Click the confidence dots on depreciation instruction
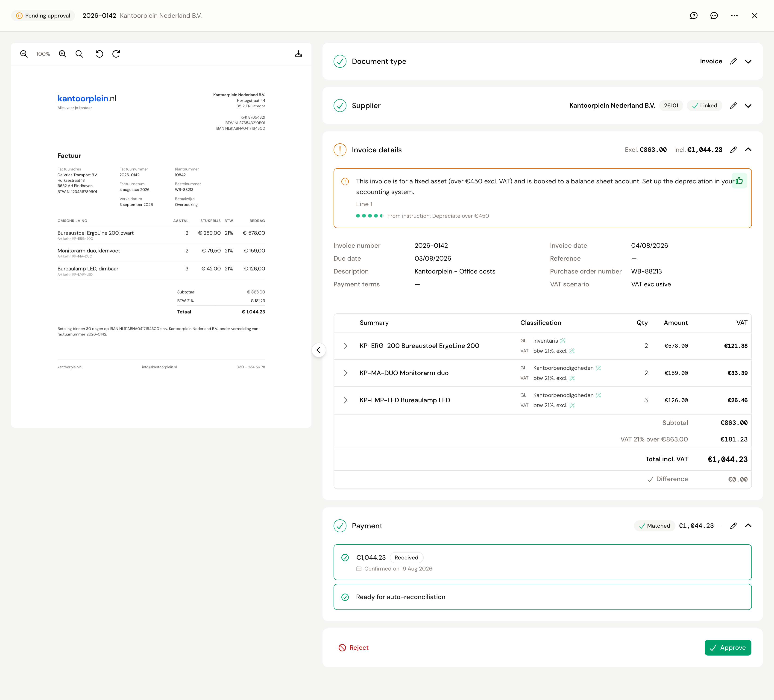This screenshot has width=774, height=700. click(x=369, y=216)
